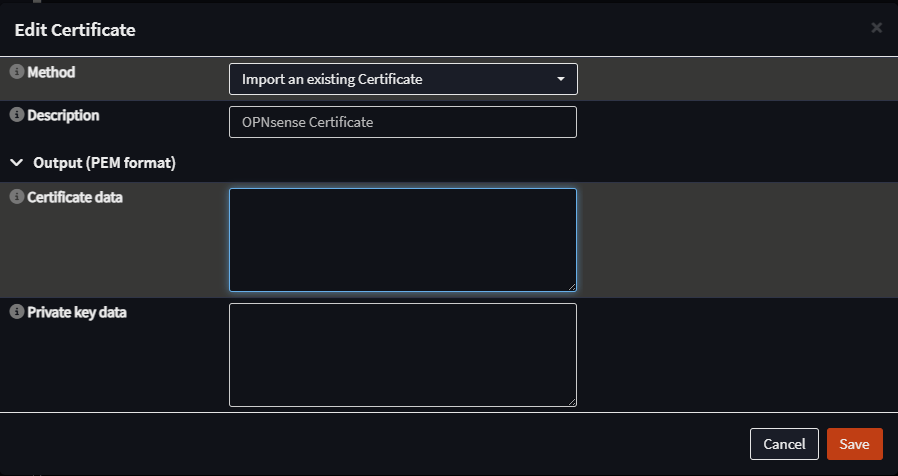Show help for Private key data
This screenshot has width=898, height=476.
pos(17,313)
